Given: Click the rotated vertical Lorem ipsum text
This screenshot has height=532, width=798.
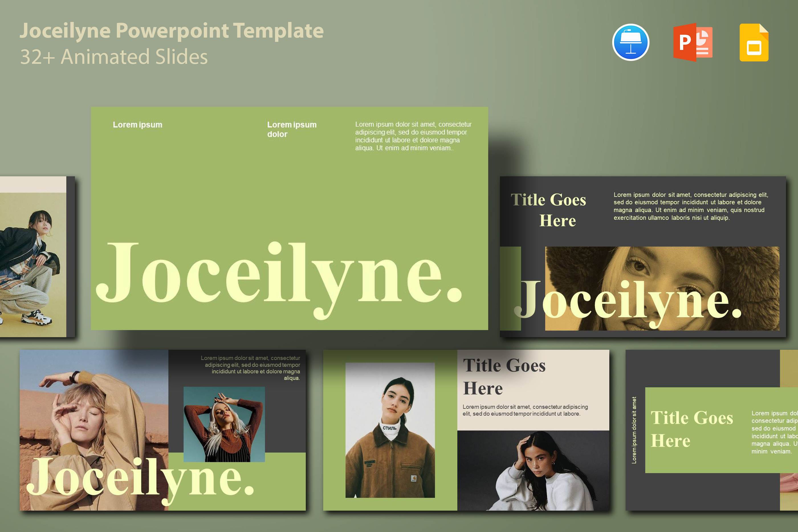Looking at the screenshot, I should [x=634, y=430].
